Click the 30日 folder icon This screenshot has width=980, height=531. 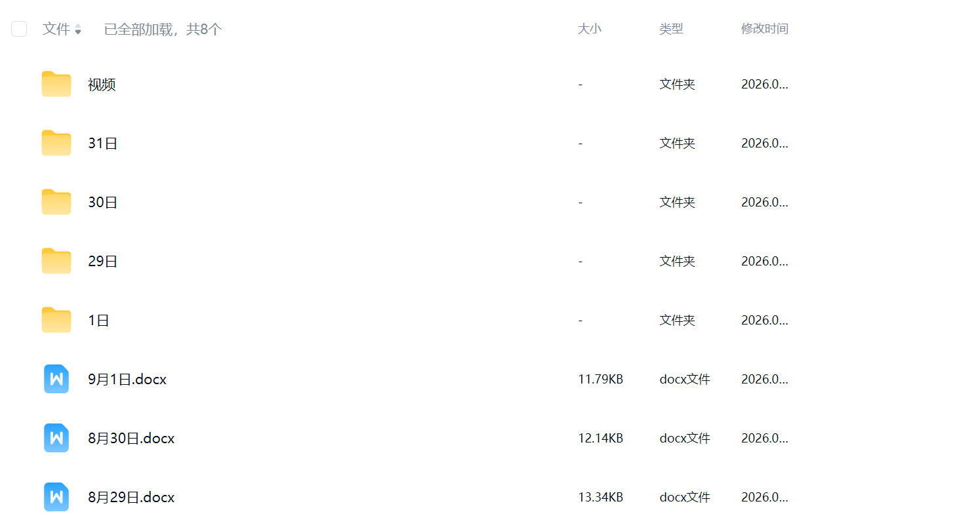click(56, 203)
